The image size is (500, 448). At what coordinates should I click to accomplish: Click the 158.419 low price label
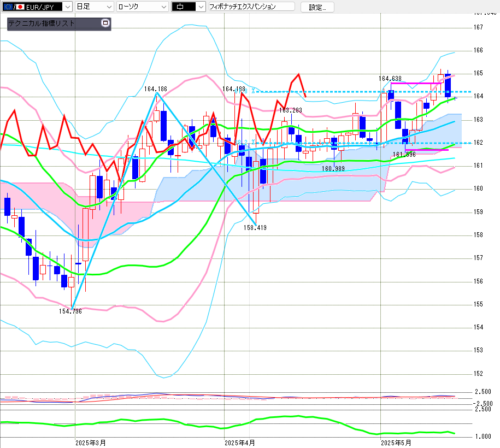(x=255, y=228)
